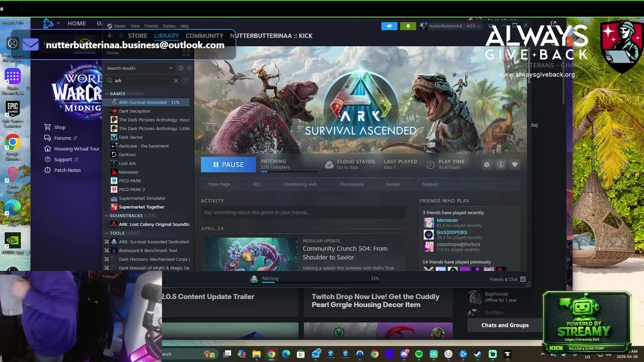Switch to STORE tab in Steam
This screenshot has width=644, height=362.
[x=137, y=36]
